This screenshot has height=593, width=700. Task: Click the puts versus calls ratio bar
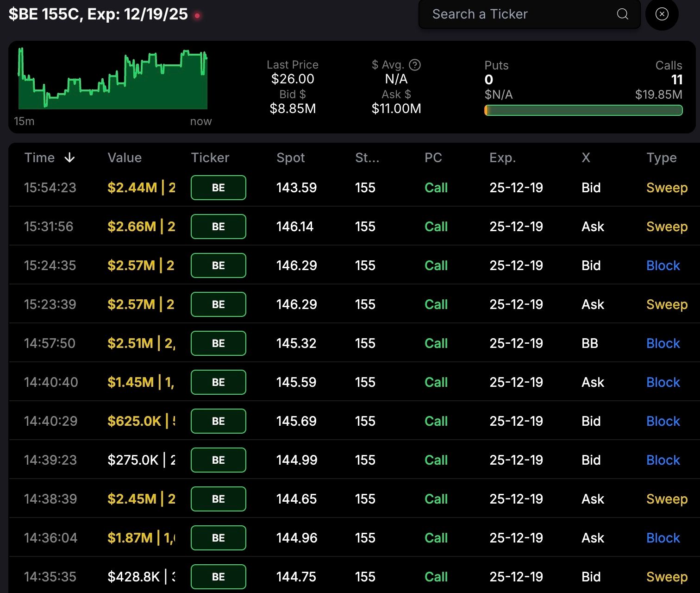(583, 110)
